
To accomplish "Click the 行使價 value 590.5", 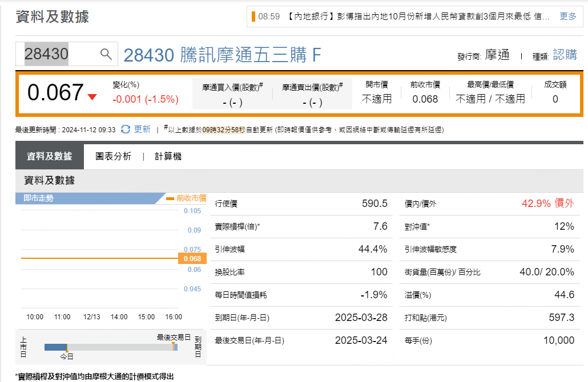I will pyautogui.click(x=374, y=204).
